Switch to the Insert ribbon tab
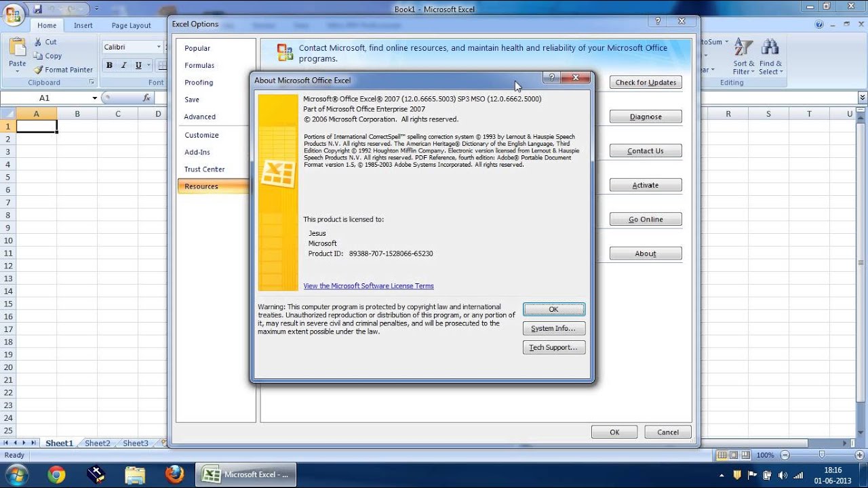Screen dimensions: 868x488 (83, 26)
